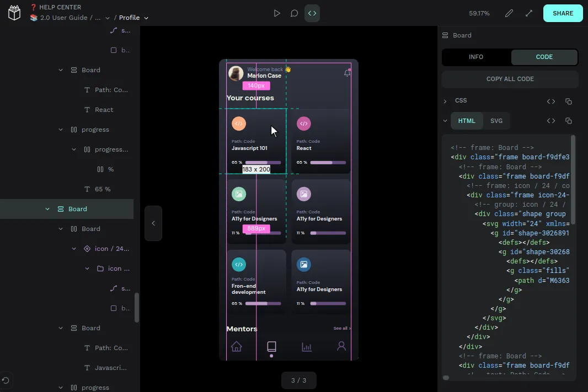
Task: Click the history icon at the bottom left
Action: pyautogui.click(x=6, y=380)
